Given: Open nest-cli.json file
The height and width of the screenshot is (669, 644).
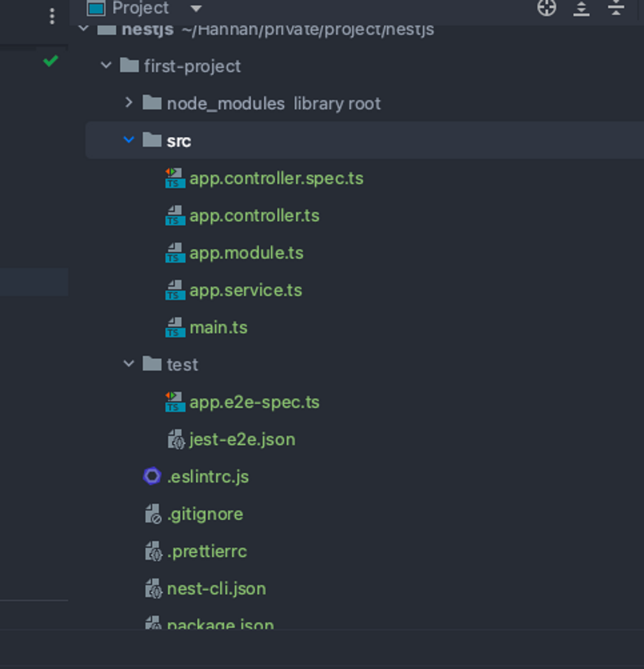Looking at the screenshot, I should tap(216, 589).
